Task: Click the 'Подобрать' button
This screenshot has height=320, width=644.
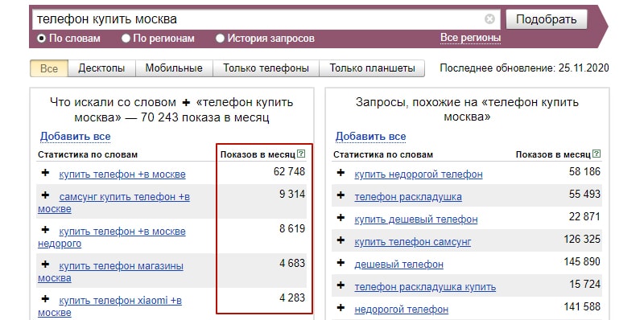Action: [547, 19]
